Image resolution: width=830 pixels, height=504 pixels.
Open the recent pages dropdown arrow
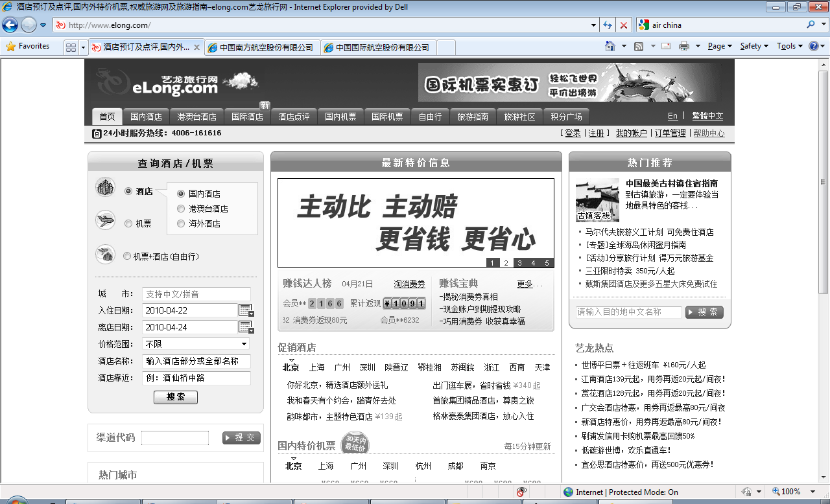tap(43, 25)
